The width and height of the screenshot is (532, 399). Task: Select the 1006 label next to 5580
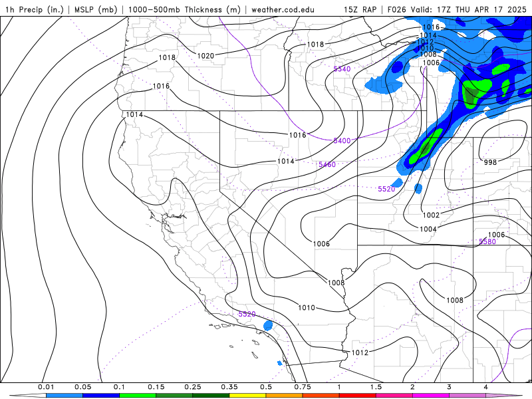496,235
